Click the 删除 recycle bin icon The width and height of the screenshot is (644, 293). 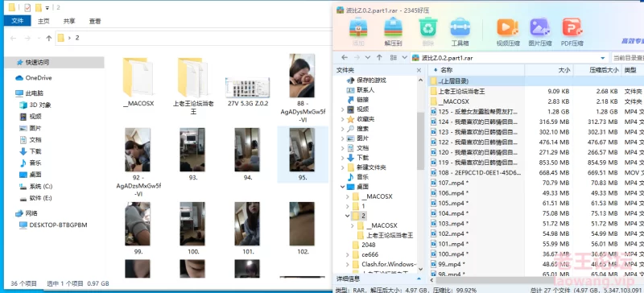pos(427,31)
